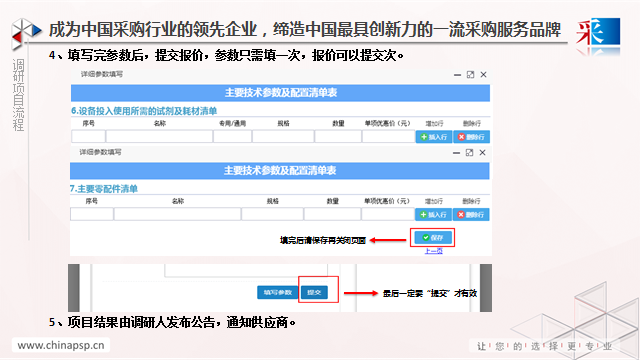Focus 数量 input in section 6 row
Image resolution: width=640 pixels, height=360 pixels.
tap(338, 136)
